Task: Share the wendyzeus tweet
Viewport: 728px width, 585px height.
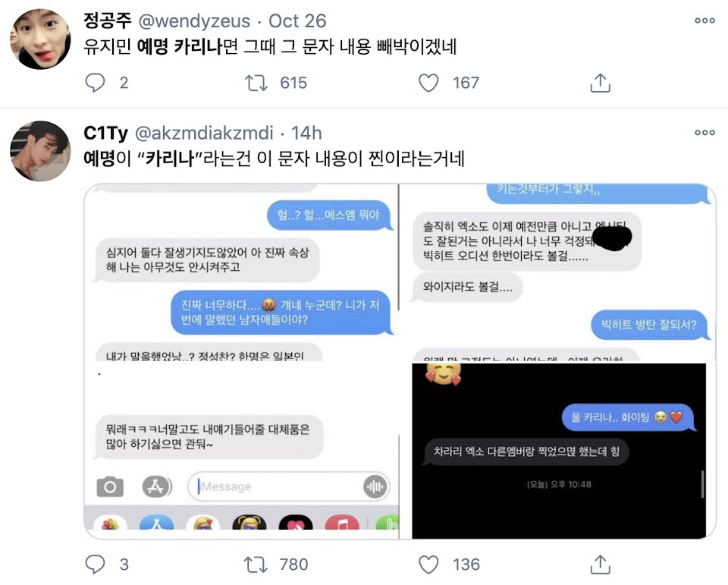Action: coord(600,83)
